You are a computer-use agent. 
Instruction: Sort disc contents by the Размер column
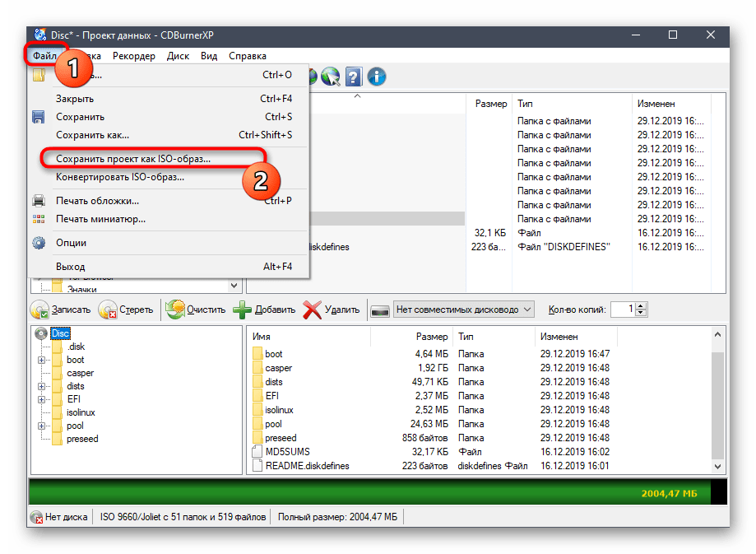[432, 337]
